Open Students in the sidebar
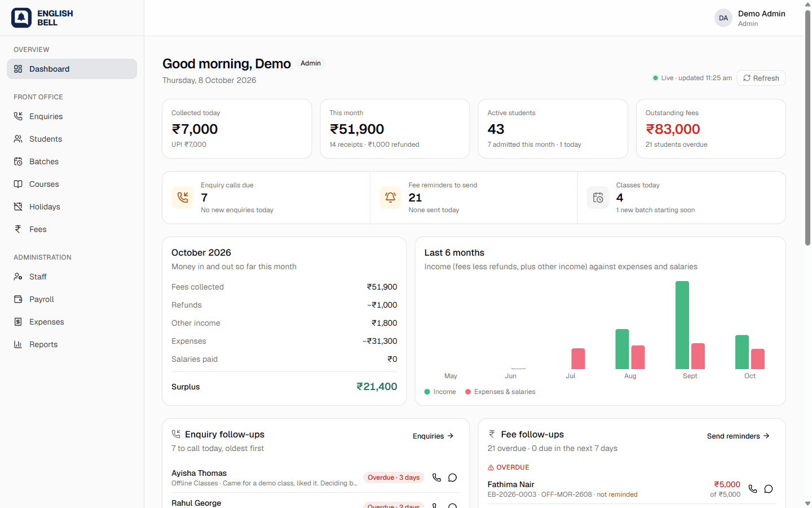The width and height of the screenshot is (812, 508). (72, 139)
